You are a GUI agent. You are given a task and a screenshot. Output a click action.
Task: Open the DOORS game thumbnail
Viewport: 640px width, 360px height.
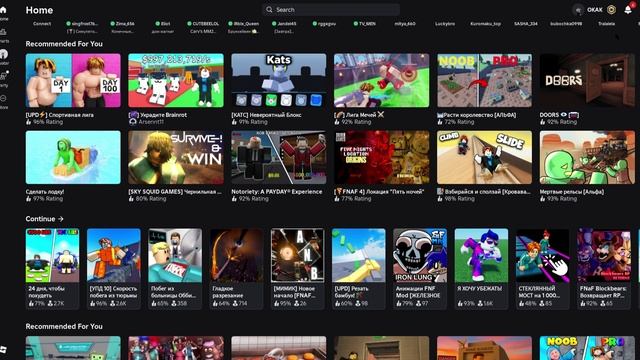(x=587, y=80)
